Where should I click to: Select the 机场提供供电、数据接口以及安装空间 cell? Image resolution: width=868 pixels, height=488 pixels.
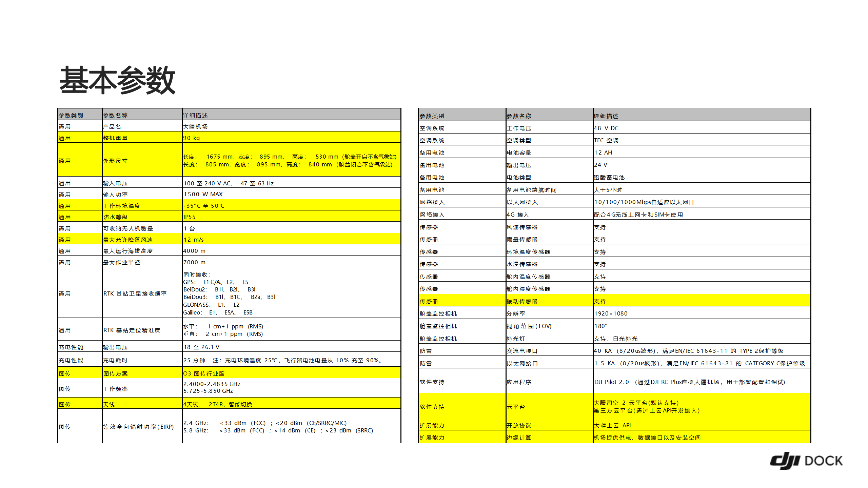(702, 437)
